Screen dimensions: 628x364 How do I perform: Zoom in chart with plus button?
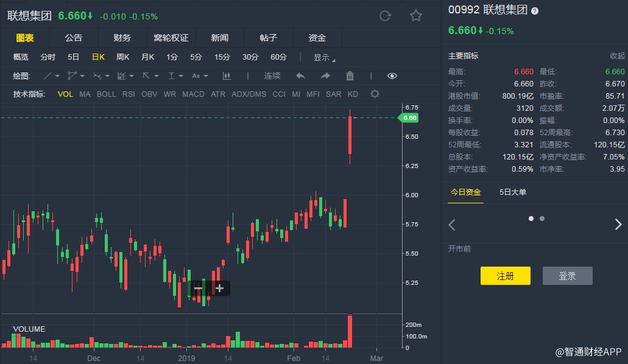(219, 288)
